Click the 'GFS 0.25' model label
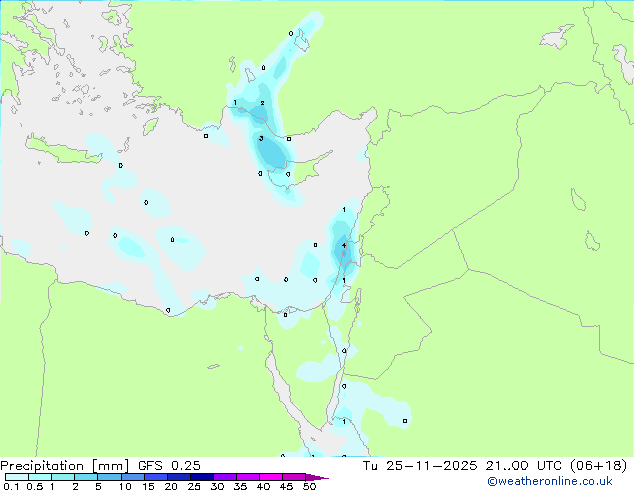 click(x=169, y=466)
